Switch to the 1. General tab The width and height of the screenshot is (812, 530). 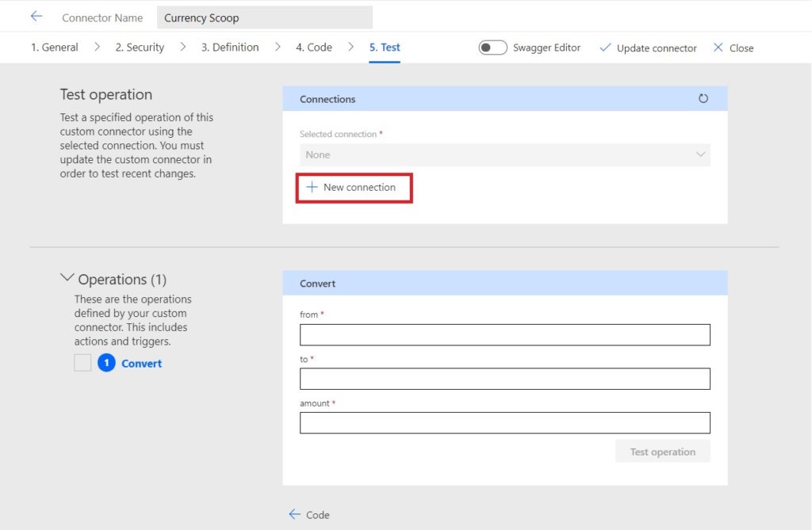54,47
